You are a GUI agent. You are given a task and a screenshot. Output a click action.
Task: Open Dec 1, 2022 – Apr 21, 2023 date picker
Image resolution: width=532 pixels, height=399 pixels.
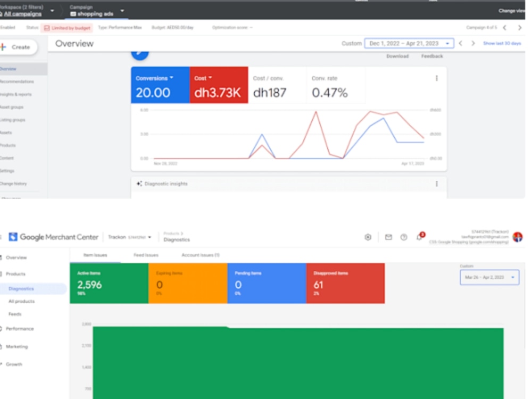coord(409,44)
